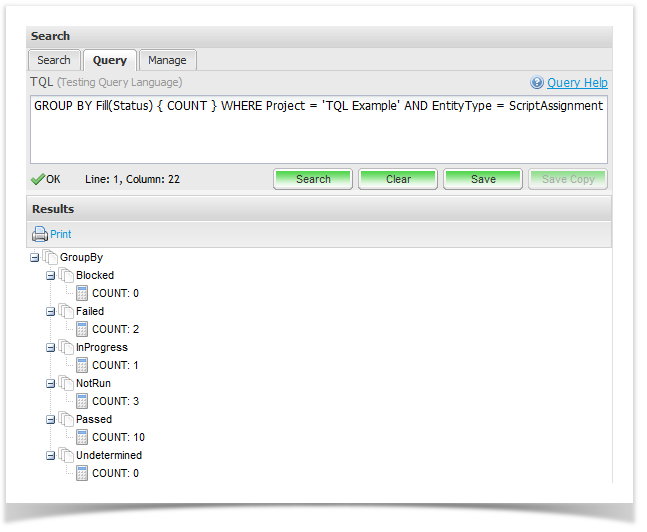Click the green OK checkmark status icon
Viewport: 647px width, 532px height.
[38, 179]
